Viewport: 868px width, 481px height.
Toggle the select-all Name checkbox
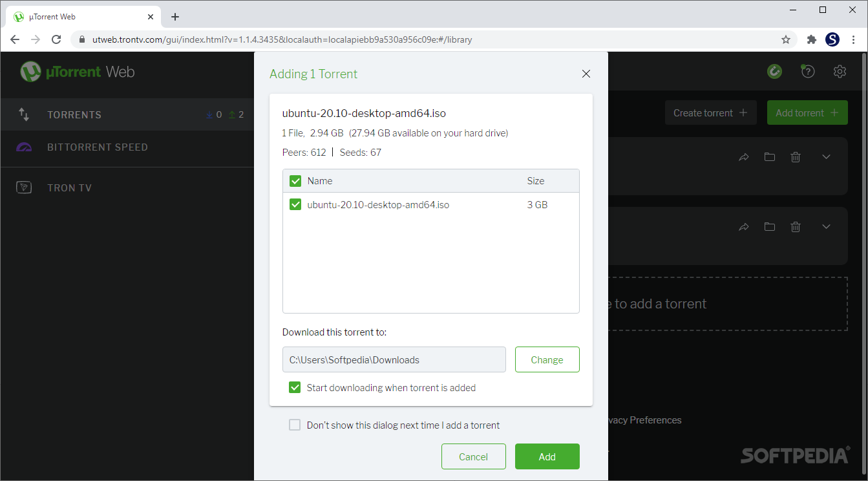pyautogui.click(x=295, y=181)
